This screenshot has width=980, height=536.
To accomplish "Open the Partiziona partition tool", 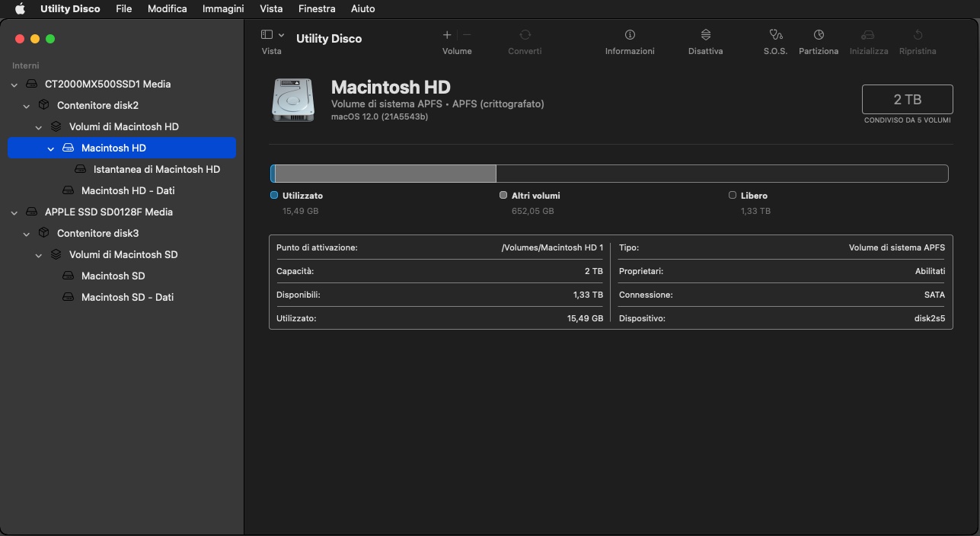I will point(819,35).
